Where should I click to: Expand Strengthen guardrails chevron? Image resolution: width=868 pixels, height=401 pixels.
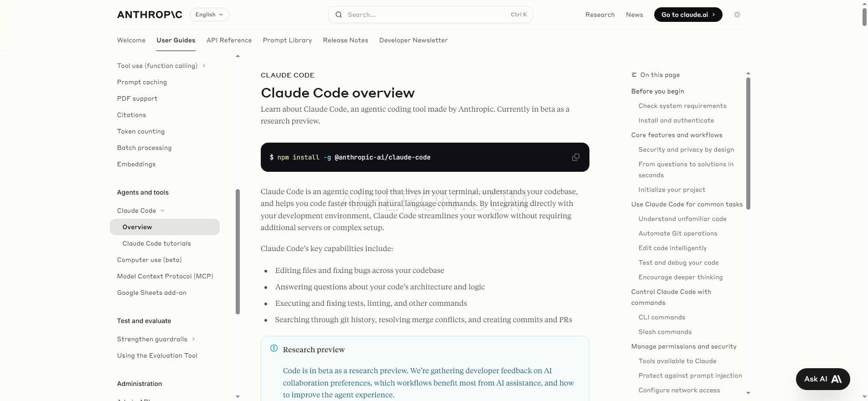click(193, 339)
